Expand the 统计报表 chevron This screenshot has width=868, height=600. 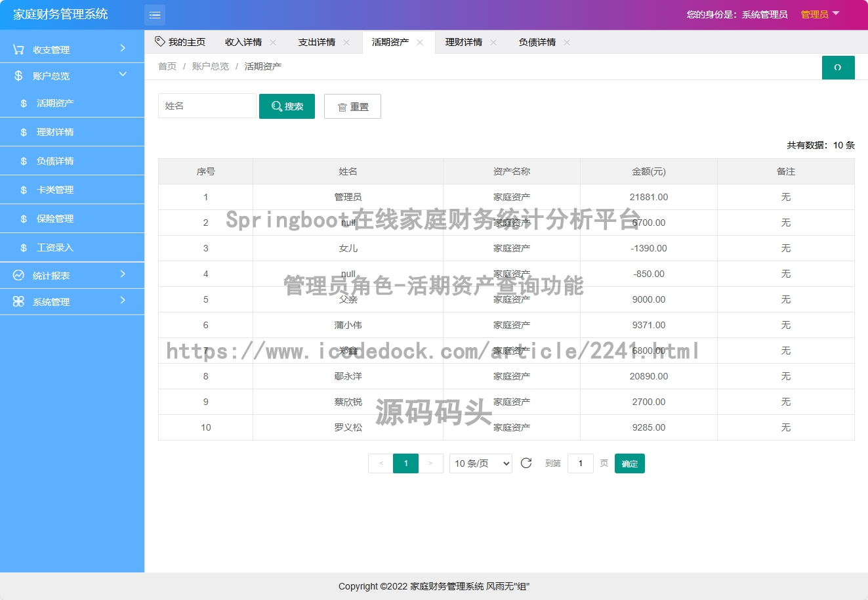(123, 274)
